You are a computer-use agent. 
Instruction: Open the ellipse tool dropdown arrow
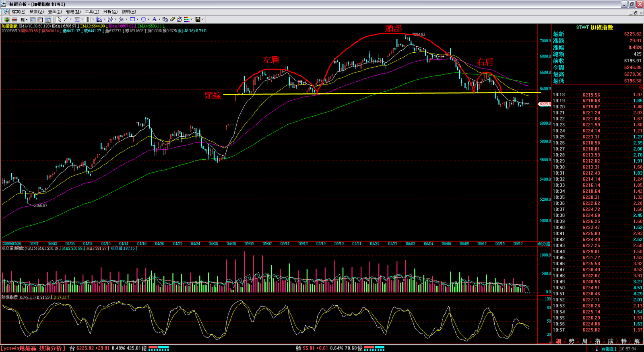(149, 19)
